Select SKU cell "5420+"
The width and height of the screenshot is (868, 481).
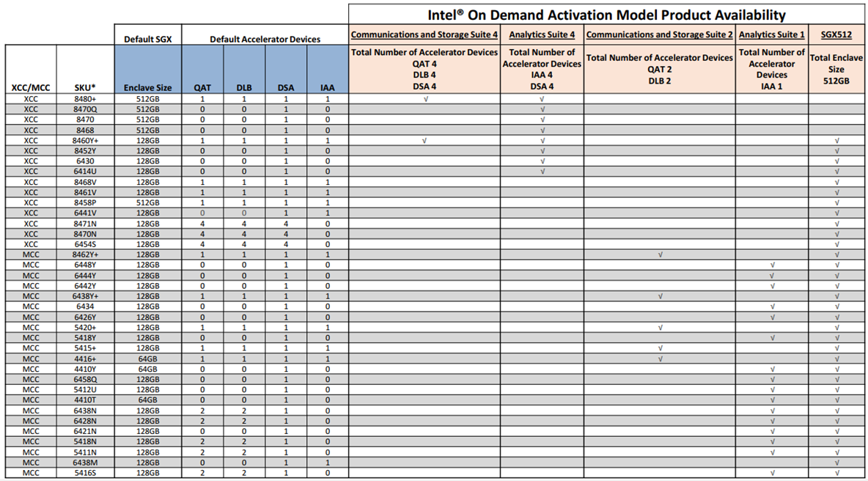coord(85,327)
